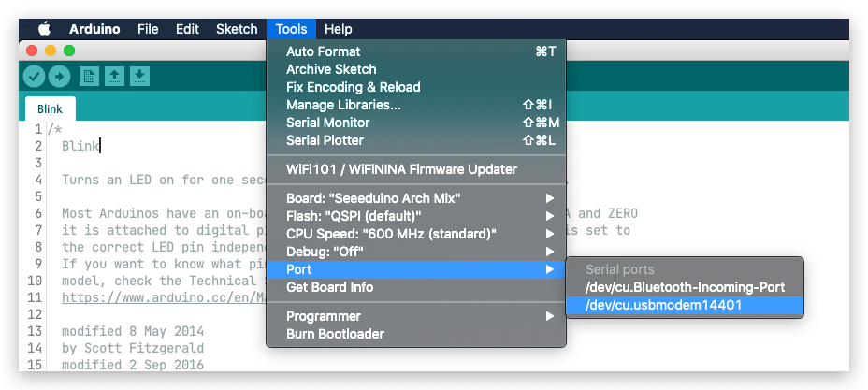The width and height of the screenshot is (868, 390).
Task: Close the open Tools menu
Action: pos(291,29)
